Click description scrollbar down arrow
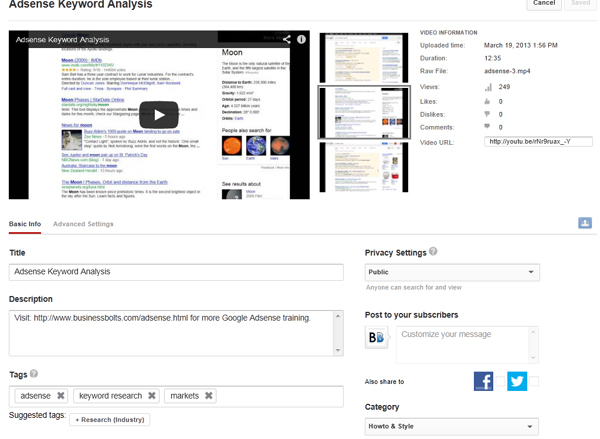The width and height of the screenshot is (600, 439). pos(338,350)
